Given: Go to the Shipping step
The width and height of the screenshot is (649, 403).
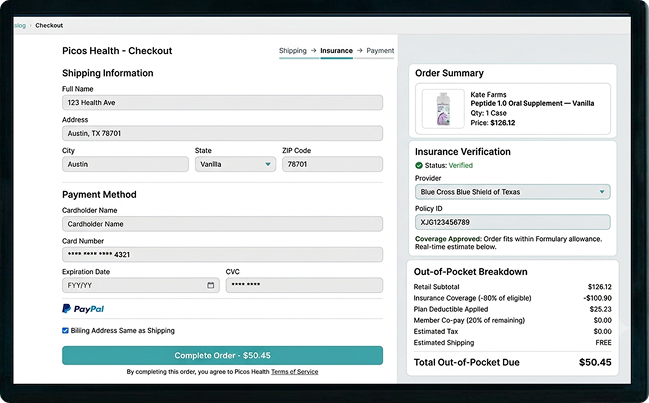Looking at the screenshot, I should click(x=293, y=50).
